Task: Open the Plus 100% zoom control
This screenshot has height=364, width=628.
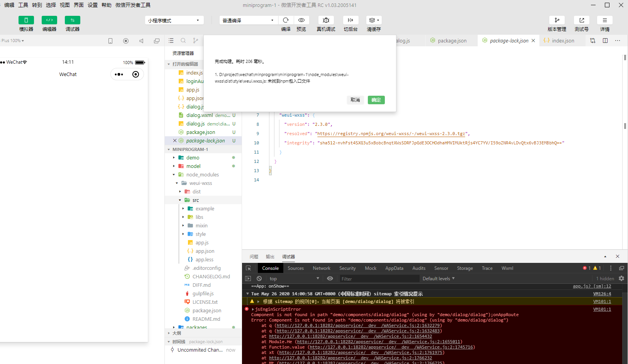Action: (x=13, y=40)
